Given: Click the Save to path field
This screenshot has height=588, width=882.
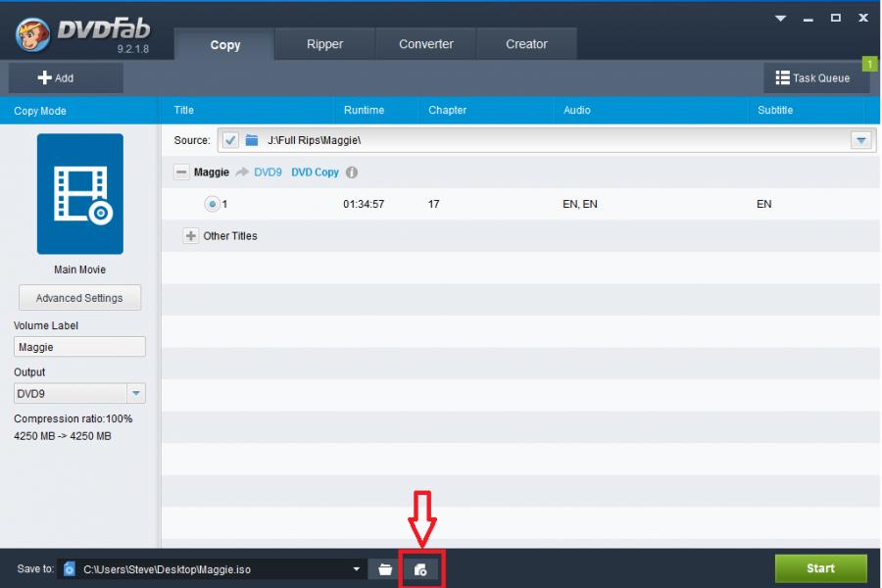Looking at the screenshot, I should [214, 568].
